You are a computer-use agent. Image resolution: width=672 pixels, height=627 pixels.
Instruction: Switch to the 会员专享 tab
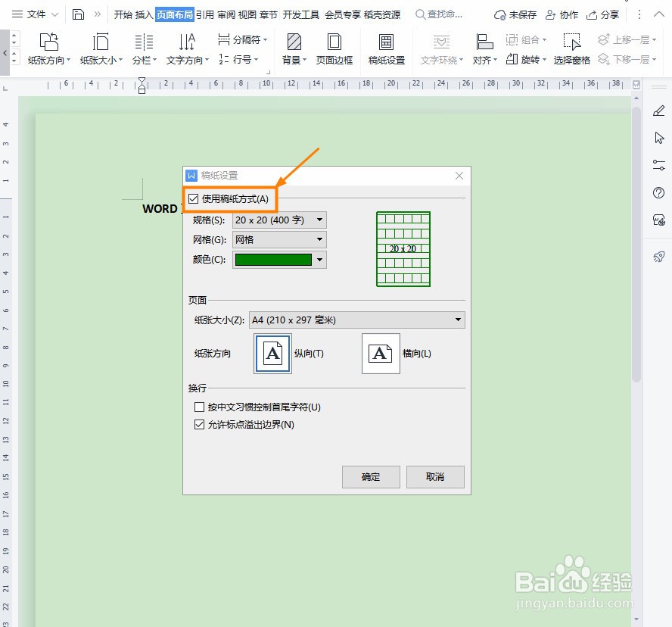(x=342, y=14)
